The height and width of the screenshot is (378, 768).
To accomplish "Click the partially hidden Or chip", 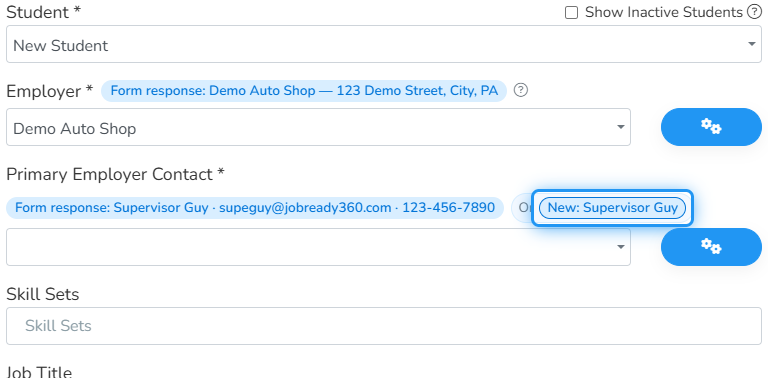I will [x=523, y=208].
